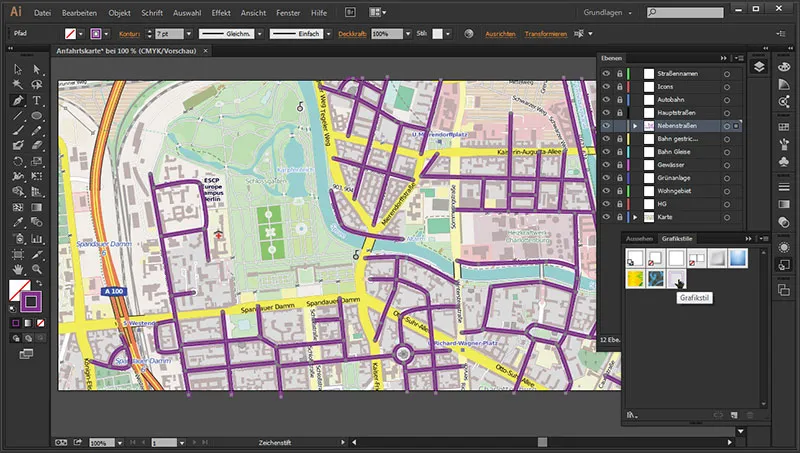
Task: Unlock the Hauptstraßen layer
Action: 619,113
